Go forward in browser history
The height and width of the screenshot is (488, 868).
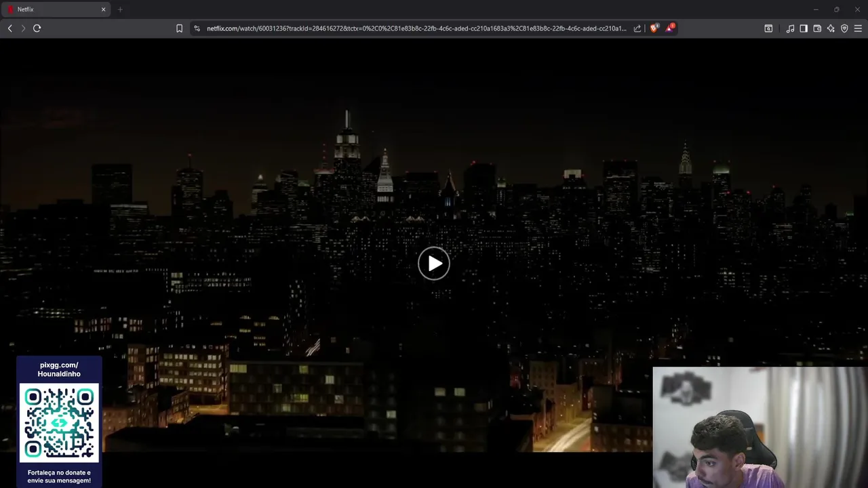pyautogui.click(x=23, y=28)
